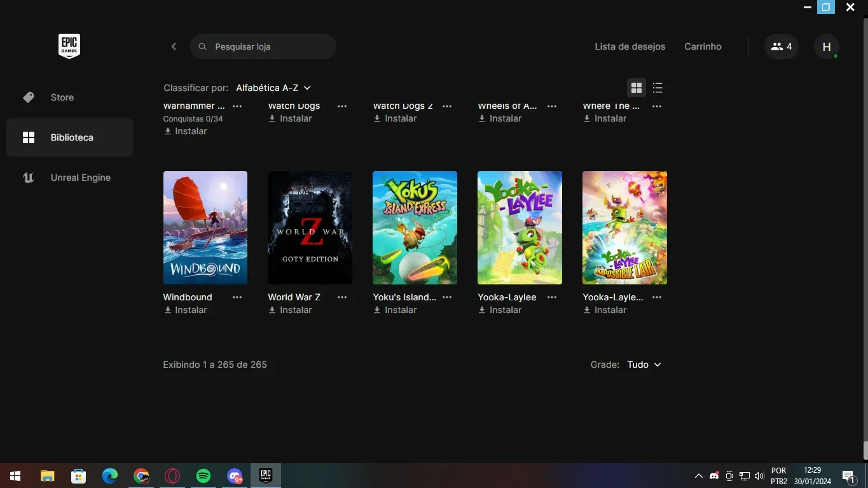Select Biblioteca in the sidebar
This screenshot has height=488, width=868.
69,137
